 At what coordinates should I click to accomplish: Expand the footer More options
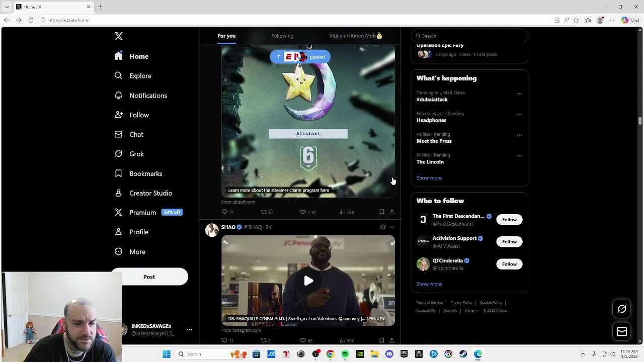click(x=471, y=310)
